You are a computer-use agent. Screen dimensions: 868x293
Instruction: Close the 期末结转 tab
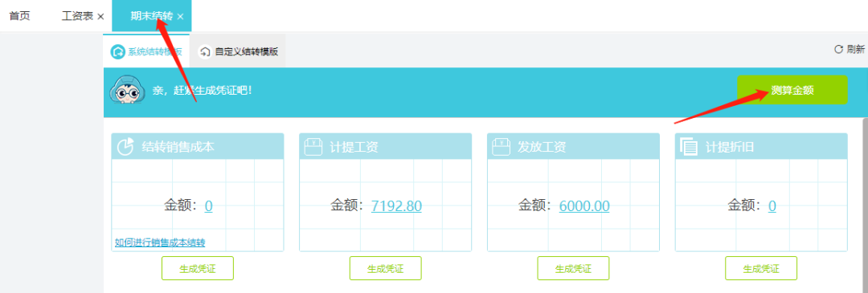coord(181,17)
